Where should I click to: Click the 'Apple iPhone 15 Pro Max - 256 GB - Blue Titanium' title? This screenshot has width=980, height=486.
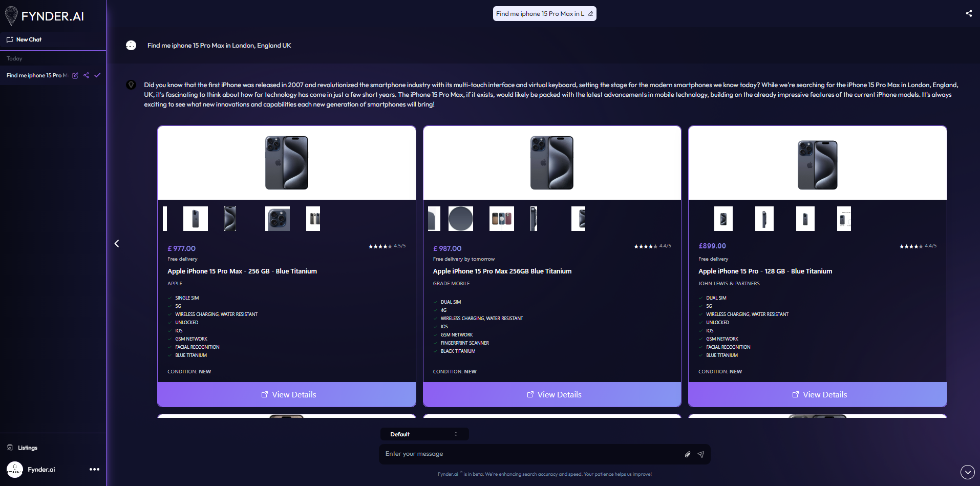pyautogui.click(x=242, y=271)
